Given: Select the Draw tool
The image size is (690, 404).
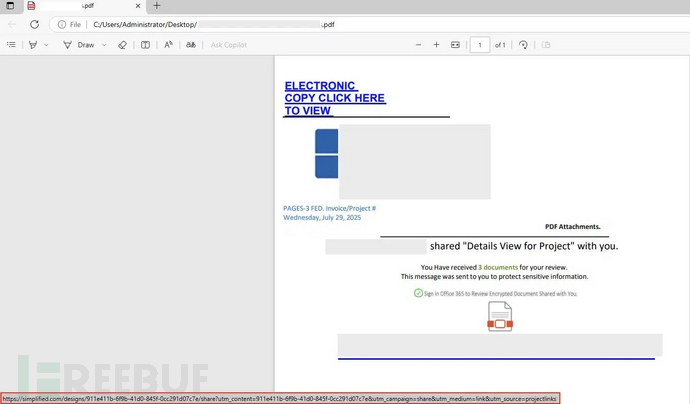Looking at the screenshot, I should (x=79, y=45).
